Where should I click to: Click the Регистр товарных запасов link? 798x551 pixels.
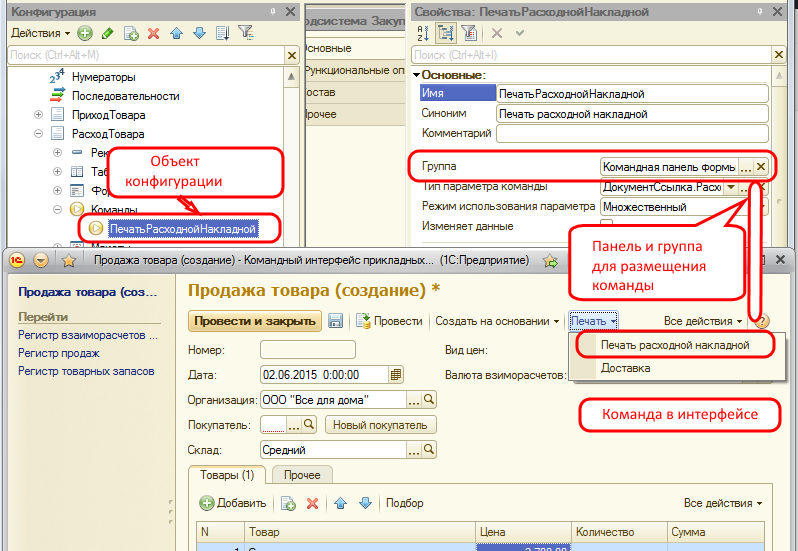click(x=86, y=371)
